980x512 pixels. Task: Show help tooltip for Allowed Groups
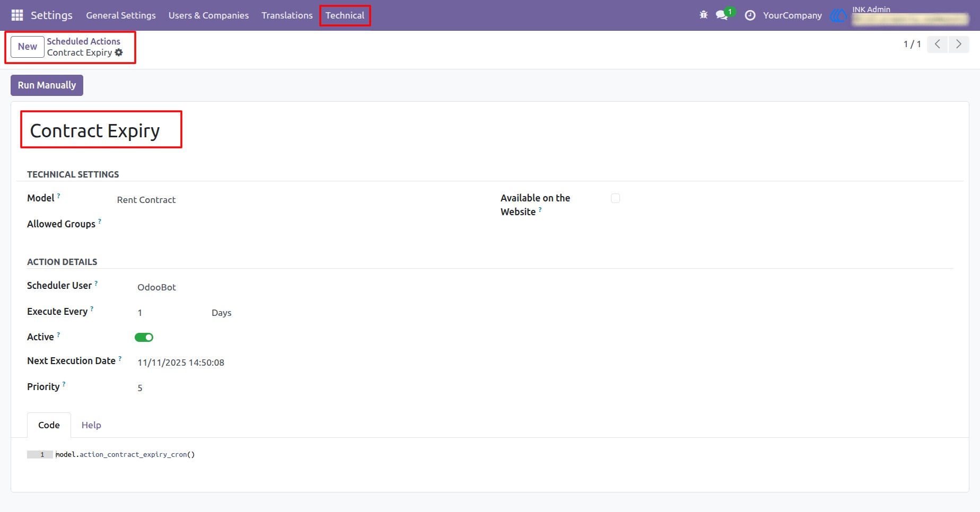[x=100, y=222]
